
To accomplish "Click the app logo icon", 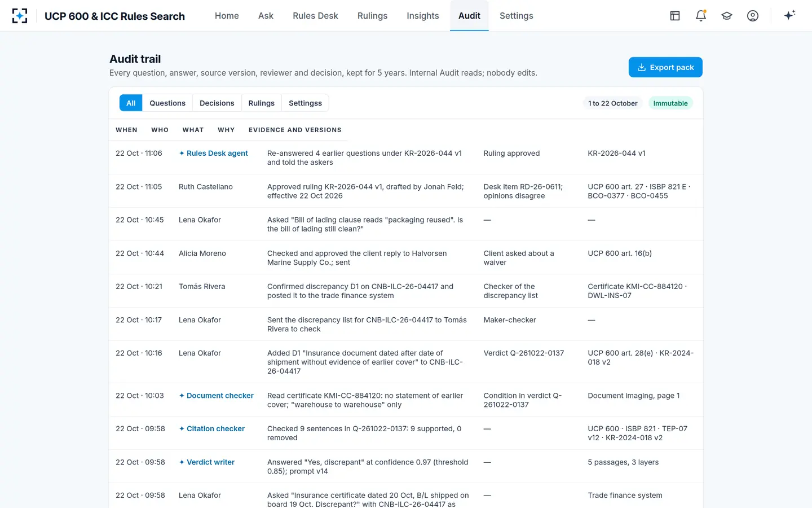I will [x=20, y=16].
